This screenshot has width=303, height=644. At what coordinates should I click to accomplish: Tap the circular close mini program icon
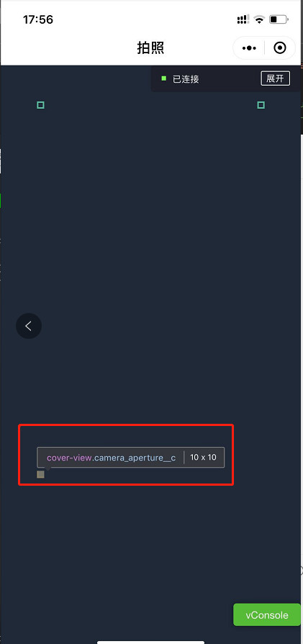pyautogui.click(x=279, y=48)
